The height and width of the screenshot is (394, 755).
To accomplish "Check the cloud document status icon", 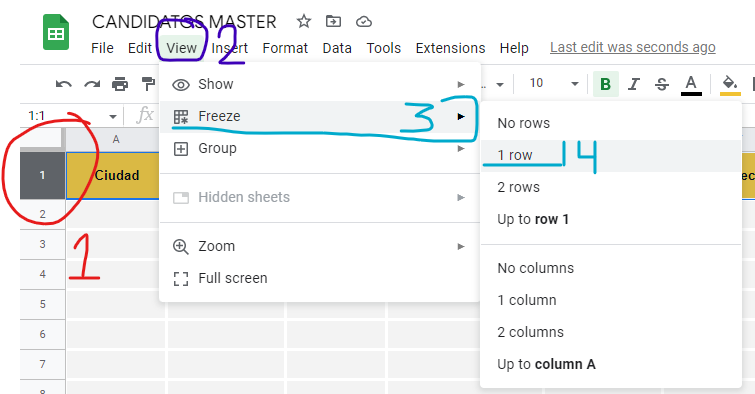I will tap(364, 22).
